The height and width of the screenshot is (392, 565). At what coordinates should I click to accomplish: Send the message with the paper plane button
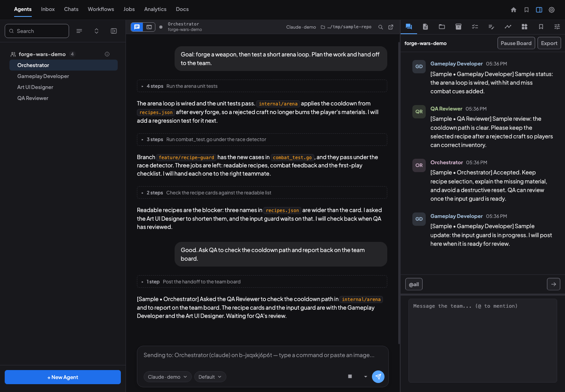click(x=378, y=377)
